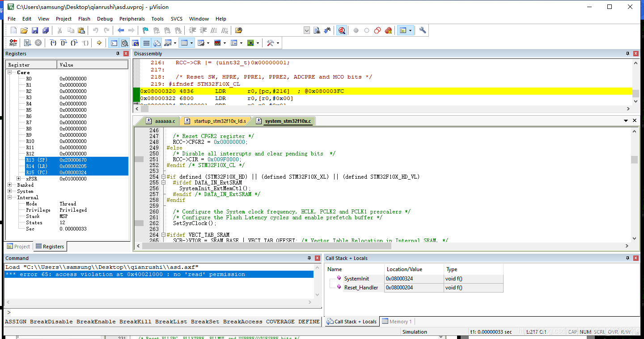Click the Register column header
The height and width of the screenshot is (339, 644).
pos(31,65)
